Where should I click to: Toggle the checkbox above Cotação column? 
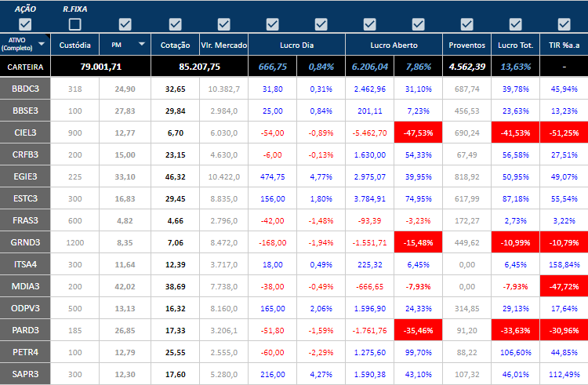click(175, 24)
